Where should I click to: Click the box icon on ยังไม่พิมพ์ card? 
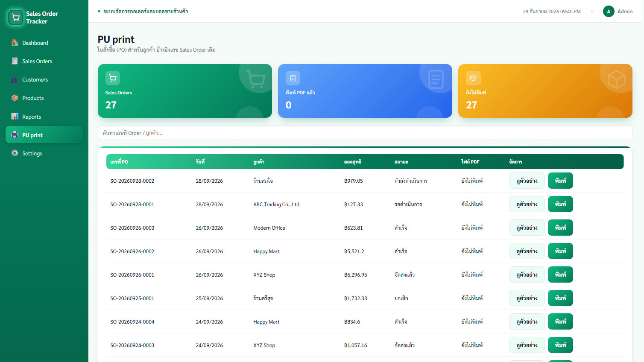coord(473,78)
